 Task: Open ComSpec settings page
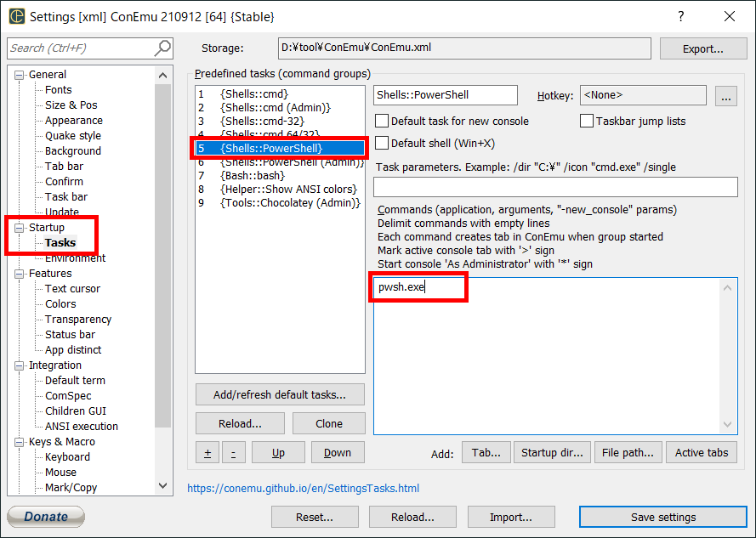(x=68, y=396)
